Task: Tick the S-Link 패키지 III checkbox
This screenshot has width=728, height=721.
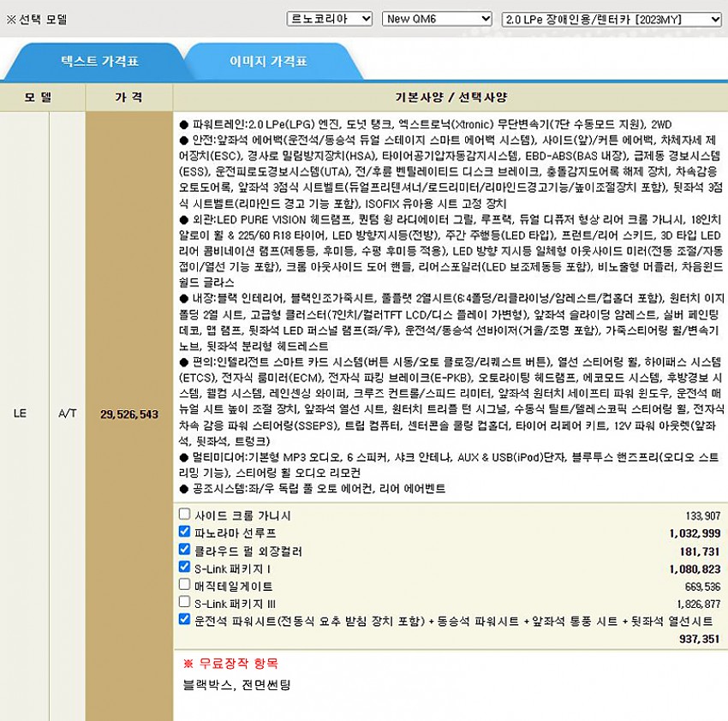Action: (185, 602)
